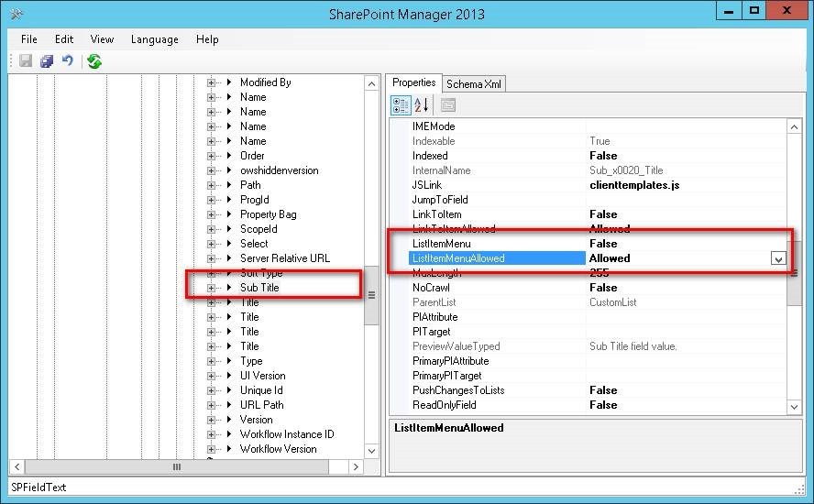Click the InternalName value Sub_x0020_Title

click(626, 170)
